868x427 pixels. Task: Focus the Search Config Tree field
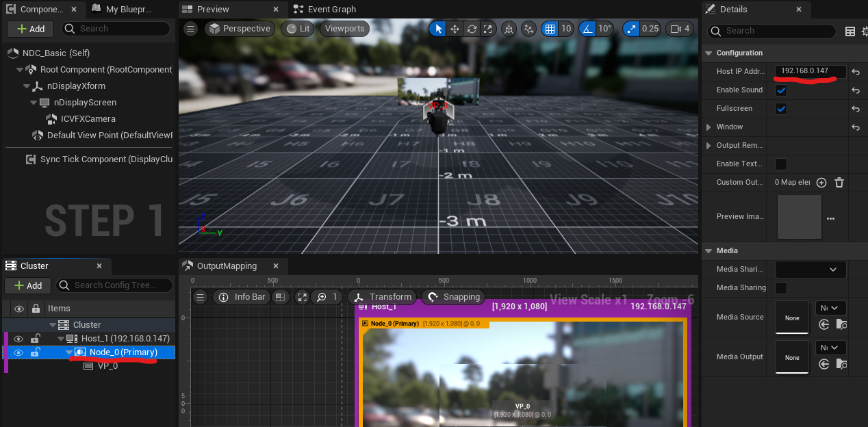[x=114, y=285]
